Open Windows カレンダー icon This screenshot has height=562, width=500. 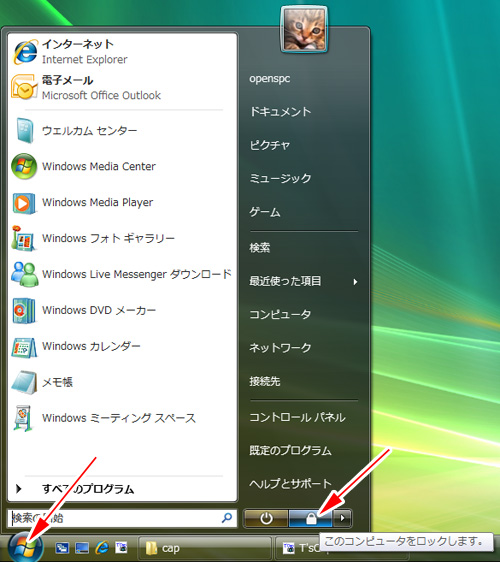(x=24, y=347)
